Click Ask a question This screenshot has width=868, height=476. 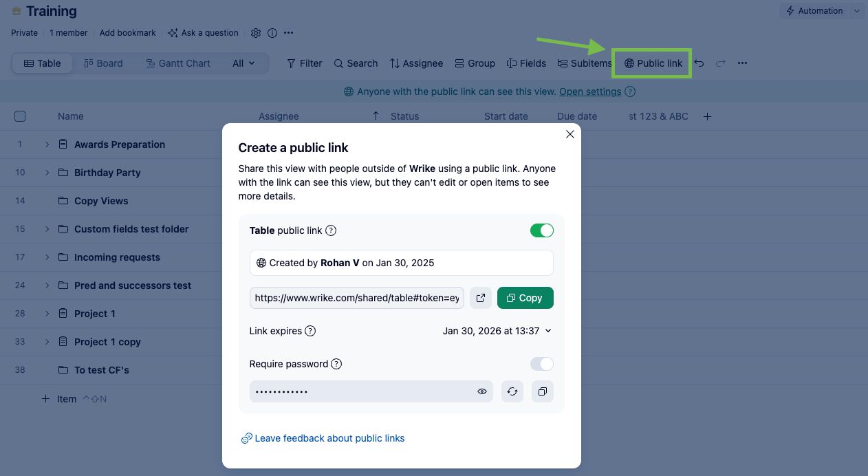pos(203,33)
